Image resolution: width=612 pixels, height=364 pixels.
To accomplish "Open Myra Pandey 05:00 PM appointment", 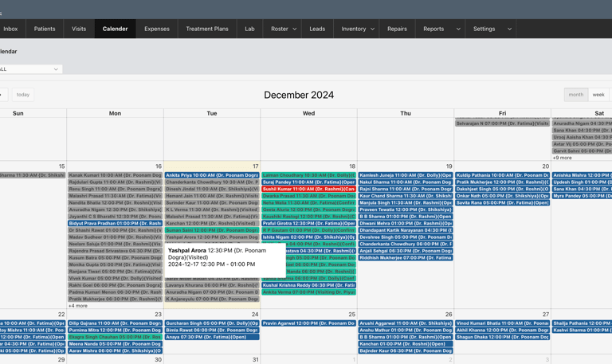I will 582,196.
